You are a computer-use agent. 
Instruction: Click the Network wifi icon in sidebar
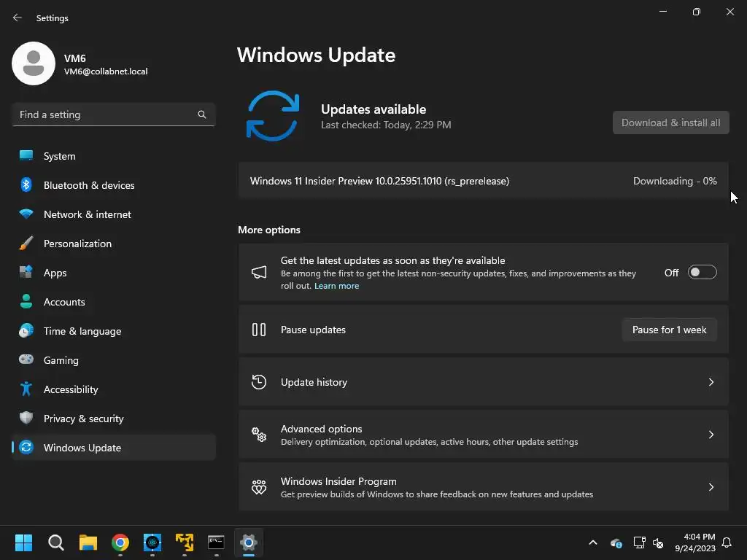(x=26, y=214)
